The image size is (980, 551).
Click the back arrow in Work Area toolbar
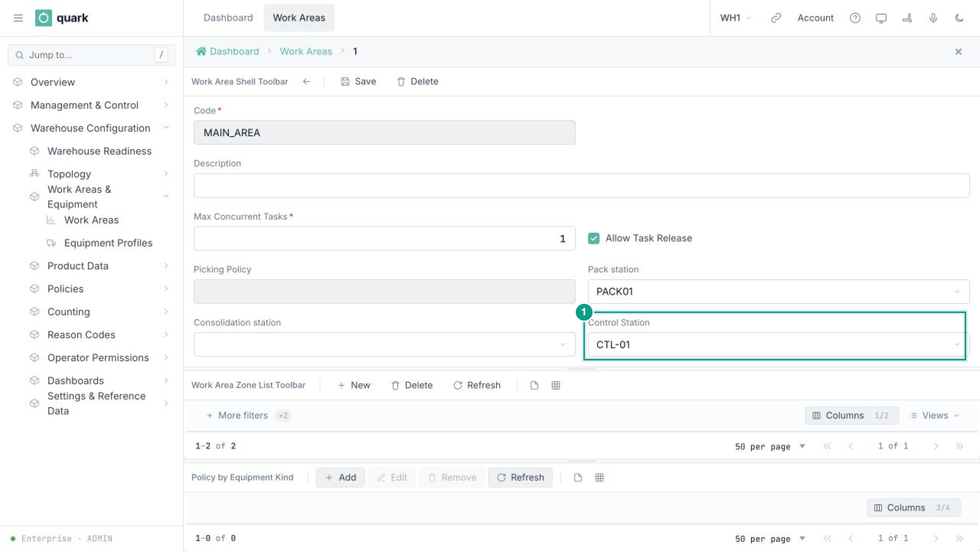click(306, 82)
